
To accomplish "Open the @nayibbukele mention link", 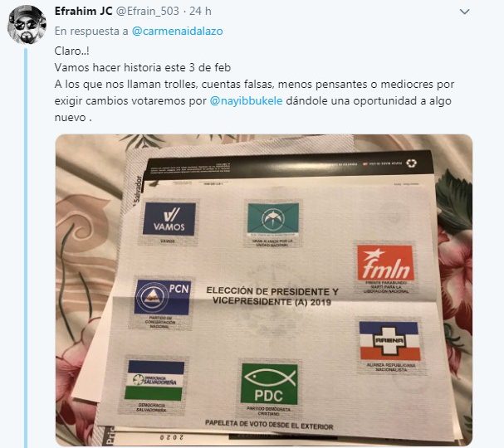I will pyautogui.click(x=246, y=101).
